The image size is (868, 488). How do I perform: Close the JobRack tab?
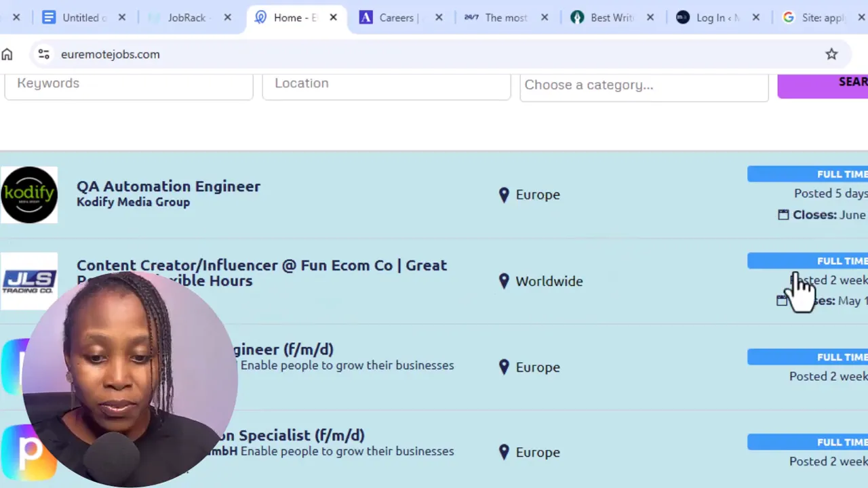click(227, 18)
